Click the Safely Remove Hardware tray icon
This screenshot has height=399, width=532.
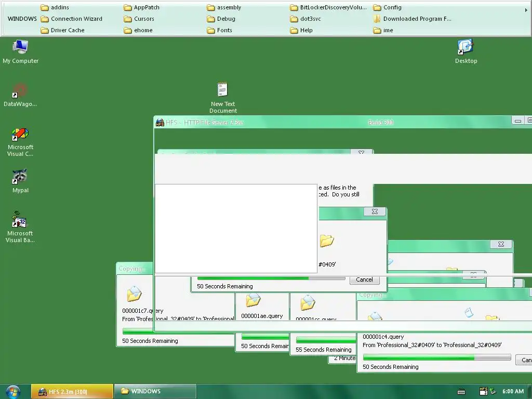click(x=493, y=392)
